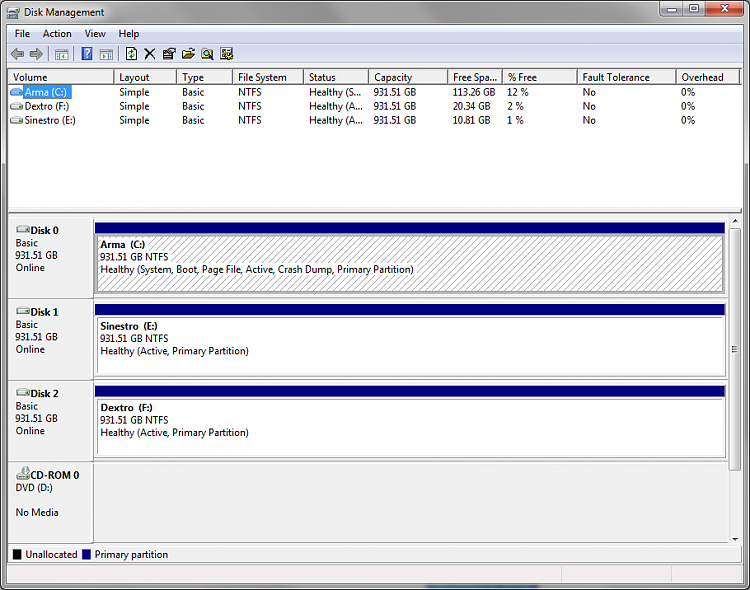Image resolution: width=750 pixels, height=590 pixels.
Task: Sort by the File System column header
Action: tap(268, 77)
